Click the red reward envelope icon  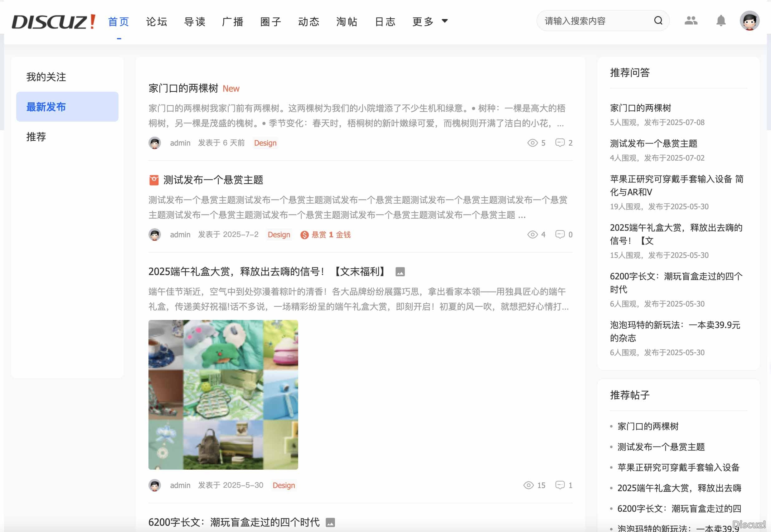[x=154, y=180]
